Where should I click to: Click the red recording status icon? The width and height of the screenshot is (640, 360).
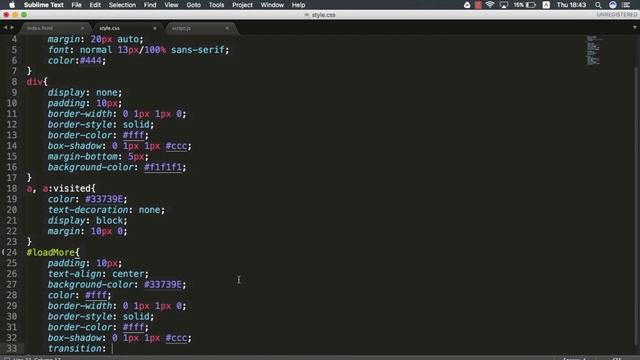(x=478, y=5)
